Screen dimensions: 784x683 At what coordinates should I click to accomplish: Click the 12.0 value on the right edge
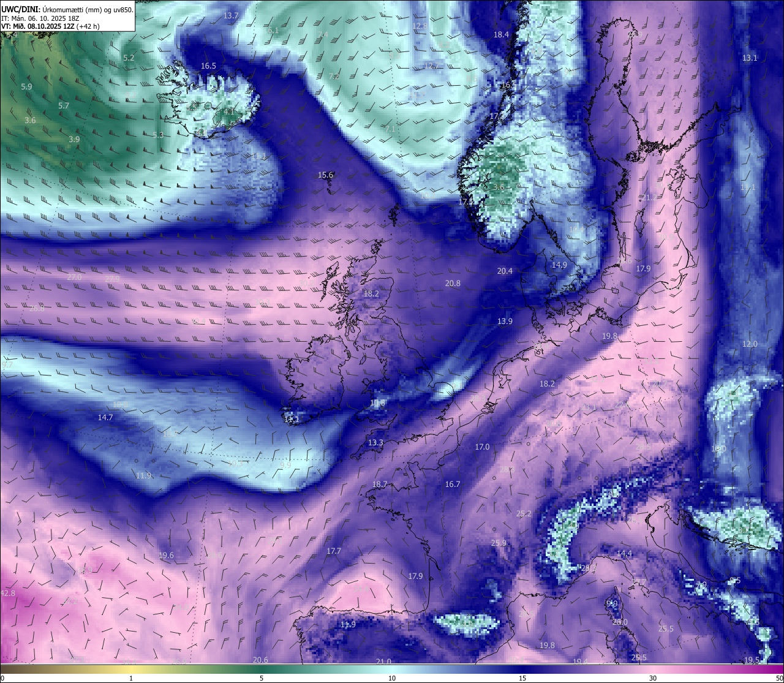(750, 344)
